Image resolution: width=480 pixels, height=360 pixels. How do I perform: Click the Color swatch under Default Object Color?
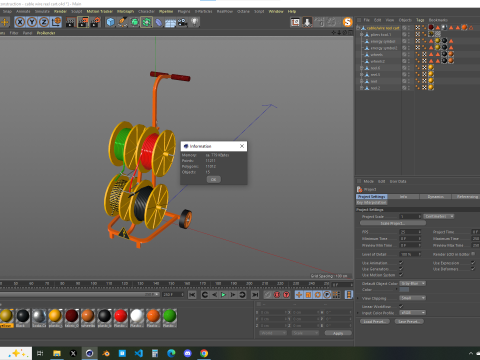tap(404, 290)
